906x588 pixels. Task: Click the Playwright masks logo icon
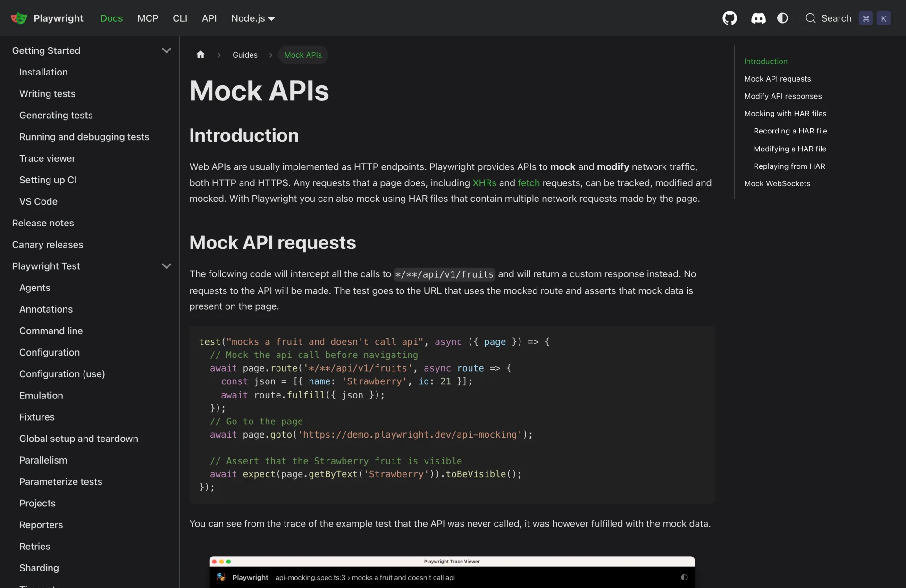19,18
